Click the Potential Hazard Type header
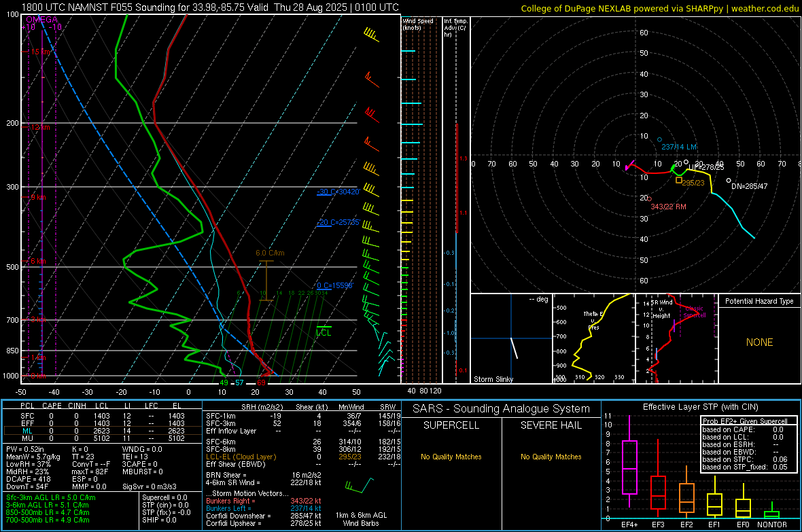802x532 pixels. [x=759, y=301]
